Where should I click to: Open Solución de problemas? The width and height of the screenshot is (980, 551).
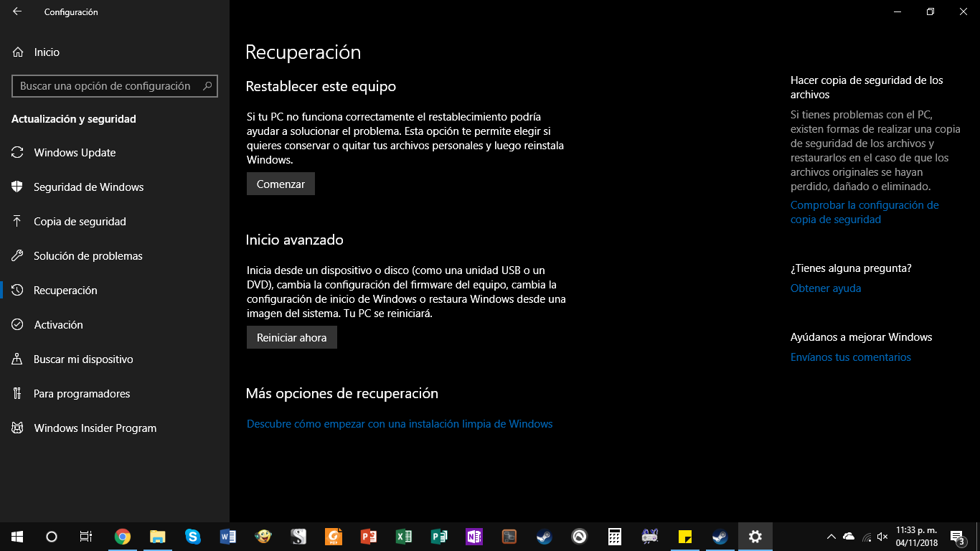[x=115, y=256]
